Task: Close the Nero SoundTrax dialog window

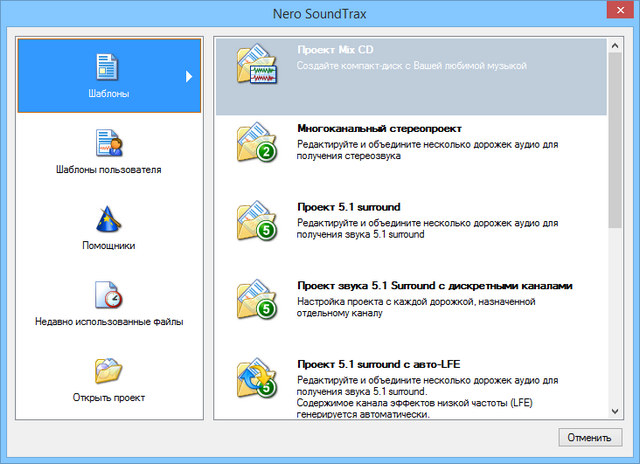Action: (x=613, y=14)
